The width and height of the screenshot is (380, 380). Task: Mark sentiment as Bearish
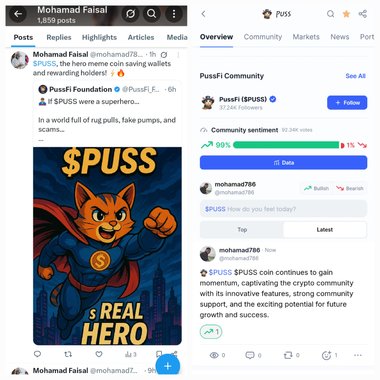(x=350, y=188)
